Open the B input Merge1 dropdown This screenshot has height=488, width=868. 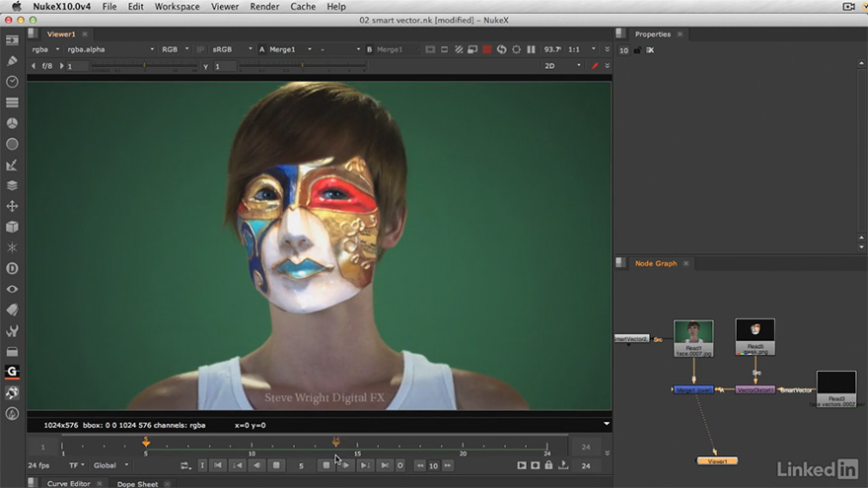click(397, 49)
